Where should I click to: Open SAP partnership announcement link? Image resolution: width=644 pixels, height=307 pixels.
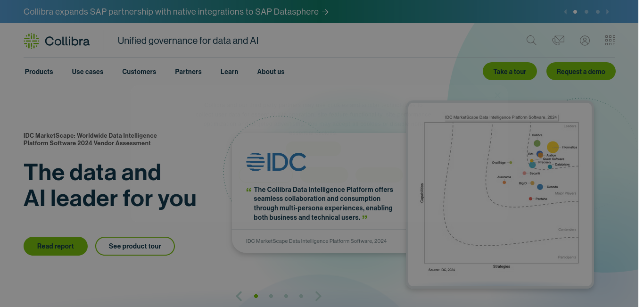(176, 12)
